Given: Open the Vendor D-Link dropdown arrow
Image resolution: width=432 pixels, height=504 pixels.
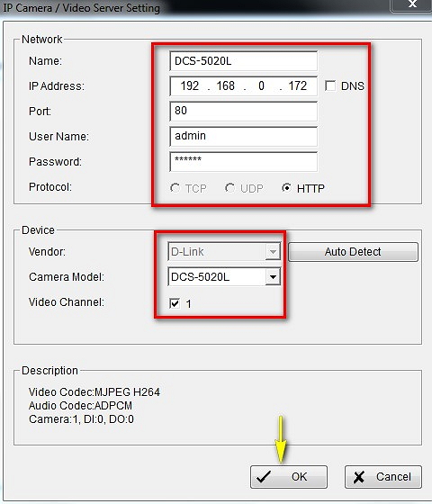Looking at the screenshot, I should [x=273, y=252].
